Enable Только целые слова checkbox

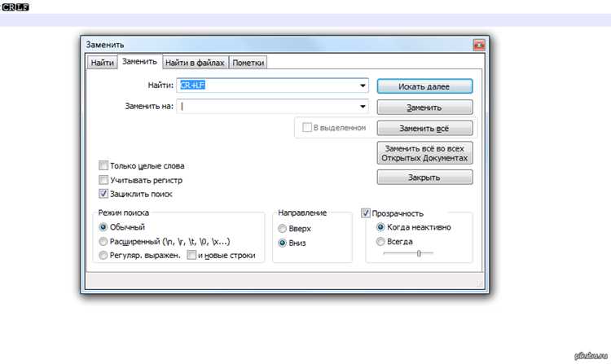(x=103, y=165)
